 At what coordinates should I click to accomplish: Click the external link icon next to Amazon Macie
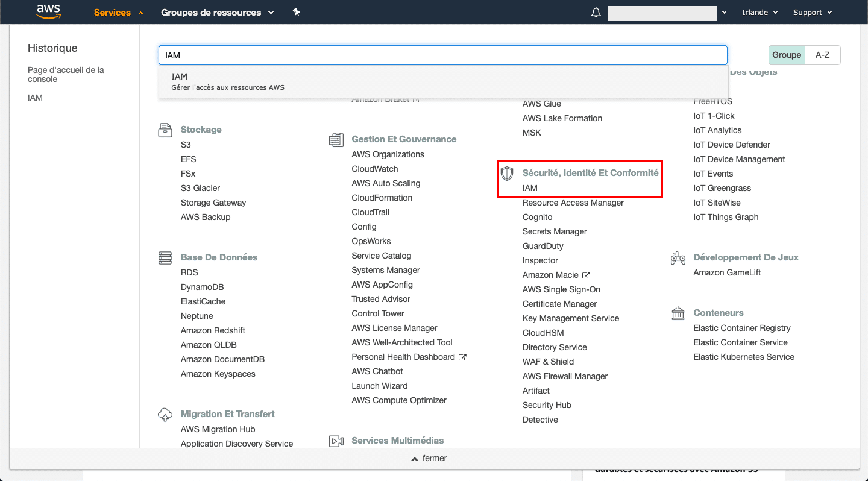[x=586, y=275]
